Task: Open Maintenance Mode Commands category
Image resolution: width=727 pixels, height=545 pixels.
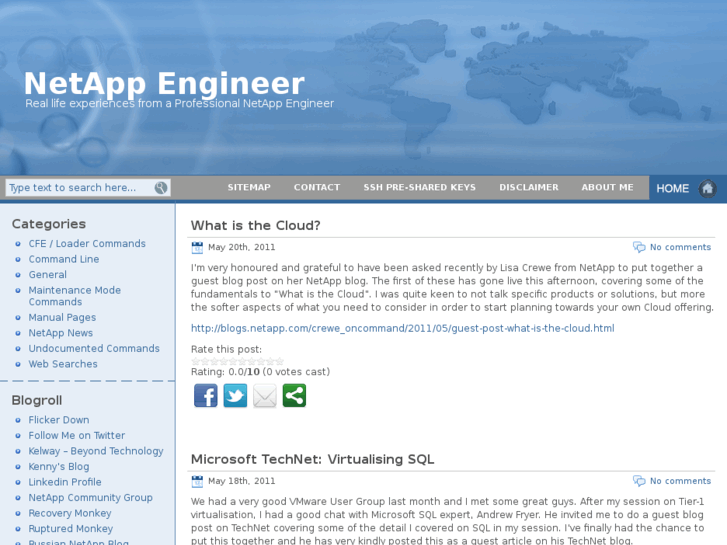Action: (75, 296)
